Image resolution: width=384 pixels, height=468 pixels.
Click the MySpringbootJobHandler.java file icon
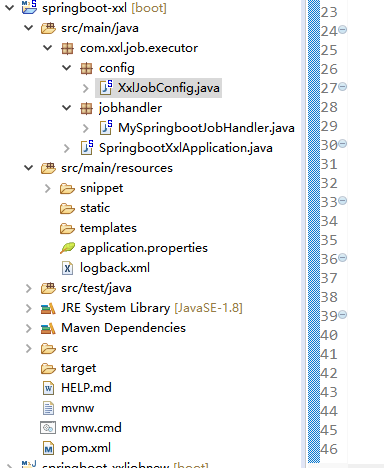[x=106, y=128]
